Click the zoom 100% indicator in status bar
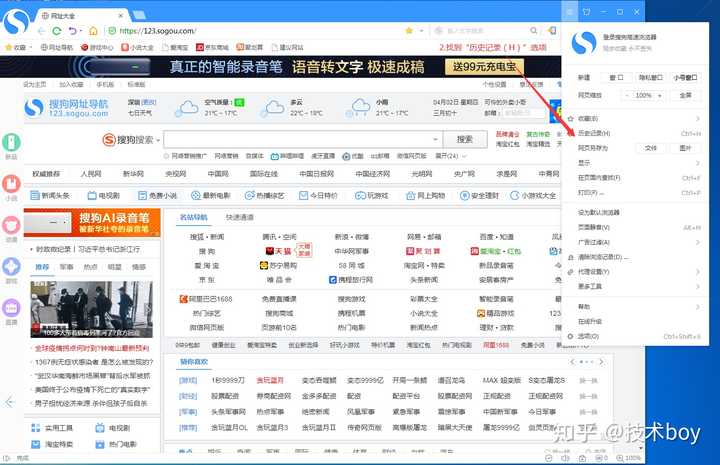Screen dimensions: 720x465 [x=629, y=458]
